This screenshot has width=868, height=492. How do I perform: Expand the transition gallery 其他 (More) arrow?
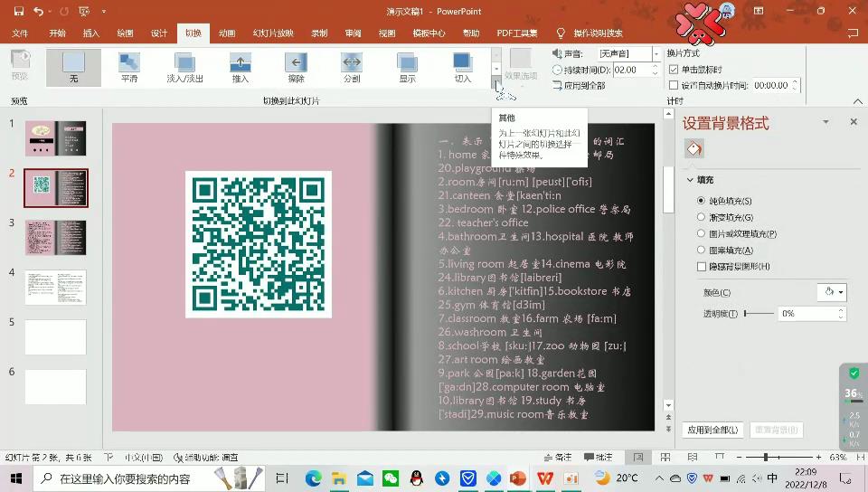pos(496,82)
